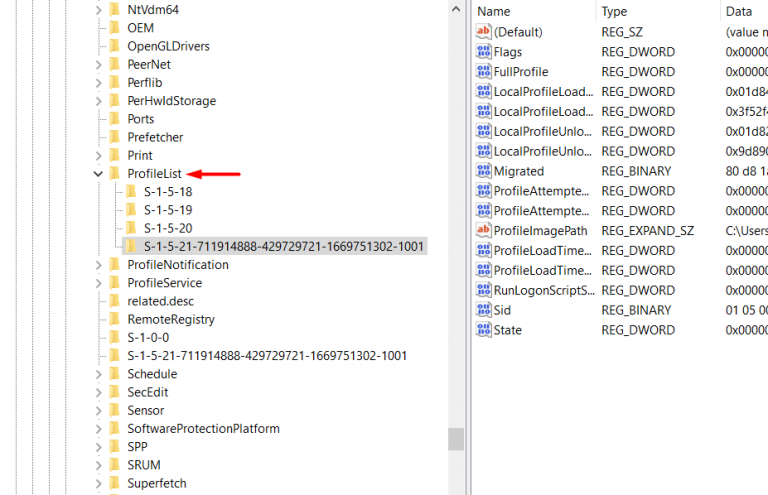Click the RunLogonScriptS... value icon
Viewport: 768px width, 495px height.
(483, 290)
